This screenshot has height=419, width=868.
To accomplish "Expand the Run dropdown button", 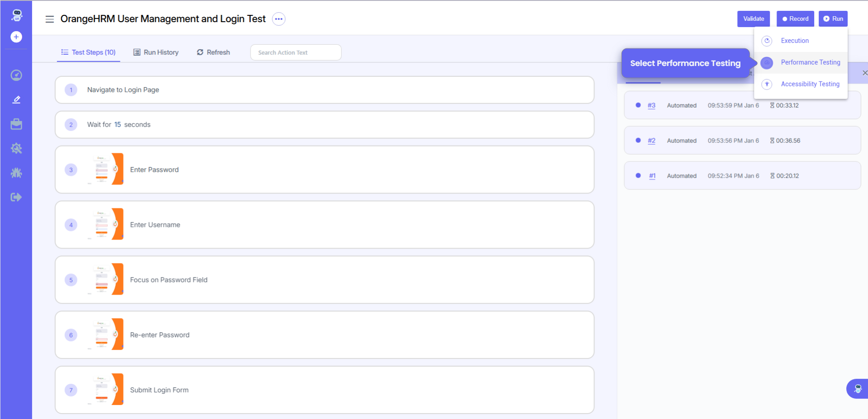I will (833, 19).
